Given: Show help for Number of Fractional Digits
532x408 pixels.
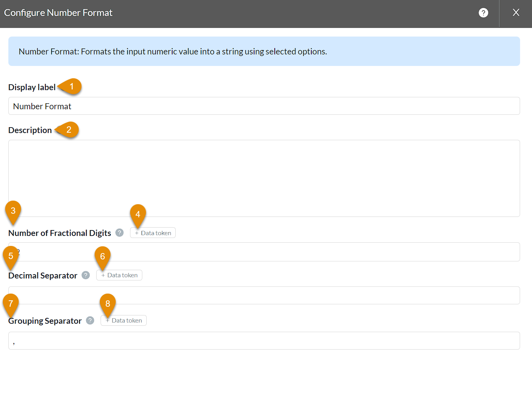Looking at the screenshot, I should click(119, 233).
